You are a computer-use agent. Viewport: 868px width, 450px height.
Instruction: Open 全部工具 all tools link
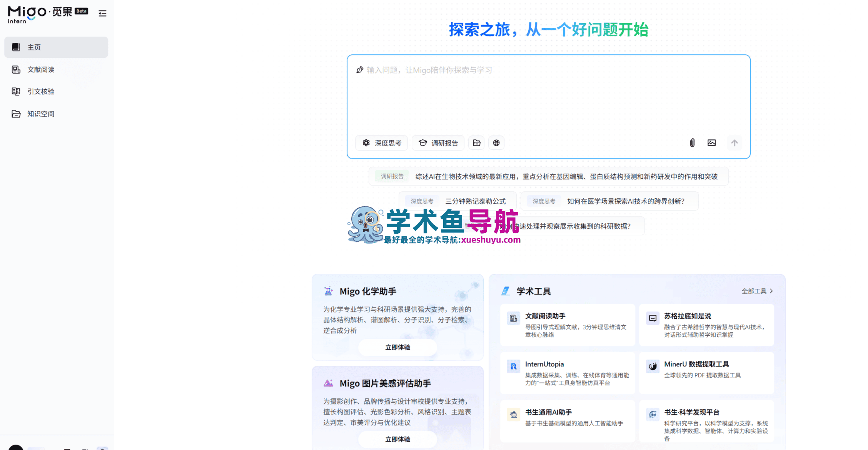click(x=757, y=291)
